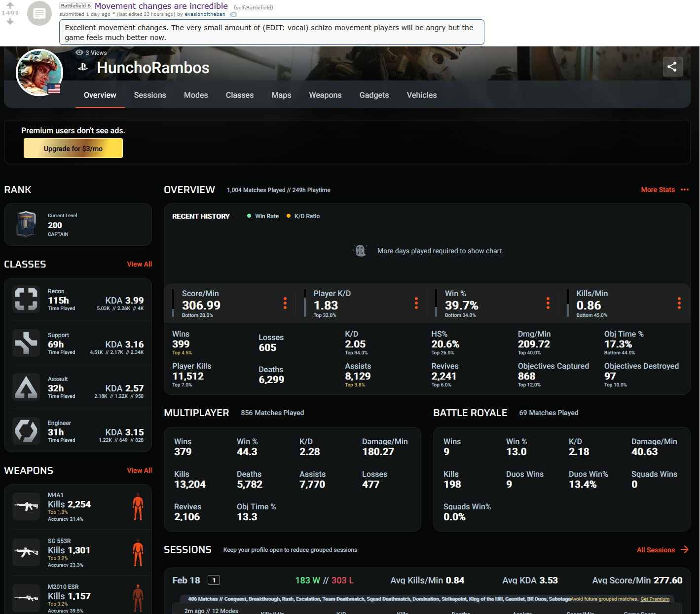The image size is (700, 614).
Task: Toggle the Win Rate chart legend
Action: tap(263, 216)
